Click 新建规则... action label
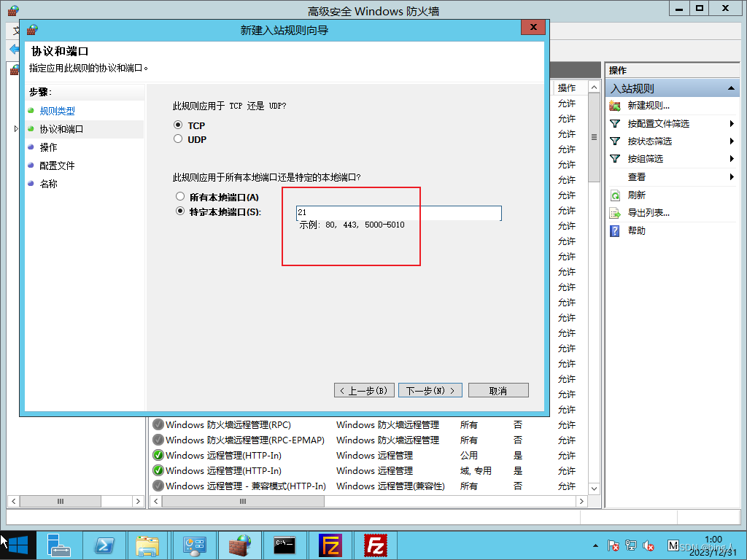Viewport: 747px width, 560px height. coord(649,106)
